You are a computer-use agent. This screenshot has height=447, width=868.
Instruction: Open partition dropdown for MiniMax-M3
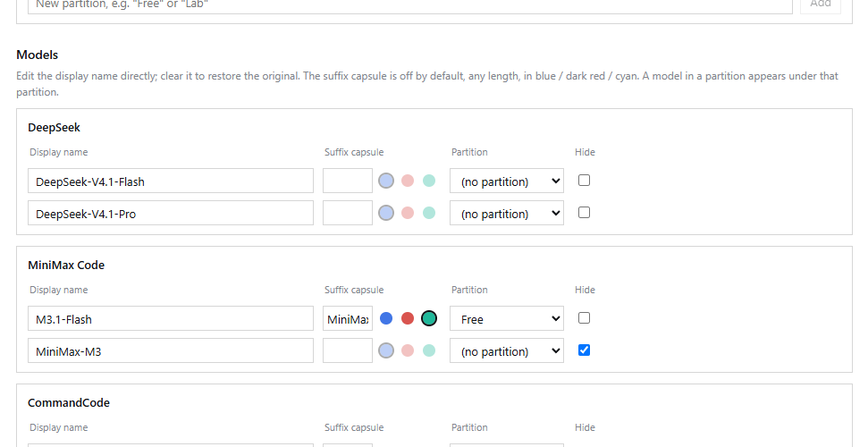pos(507,350)
